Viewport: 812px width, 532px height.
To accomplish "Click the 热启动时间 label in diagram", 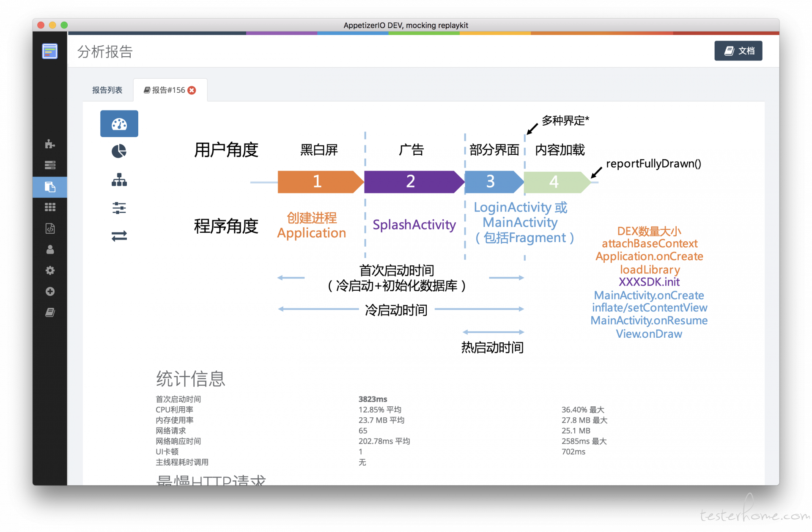I will point(492,347).
